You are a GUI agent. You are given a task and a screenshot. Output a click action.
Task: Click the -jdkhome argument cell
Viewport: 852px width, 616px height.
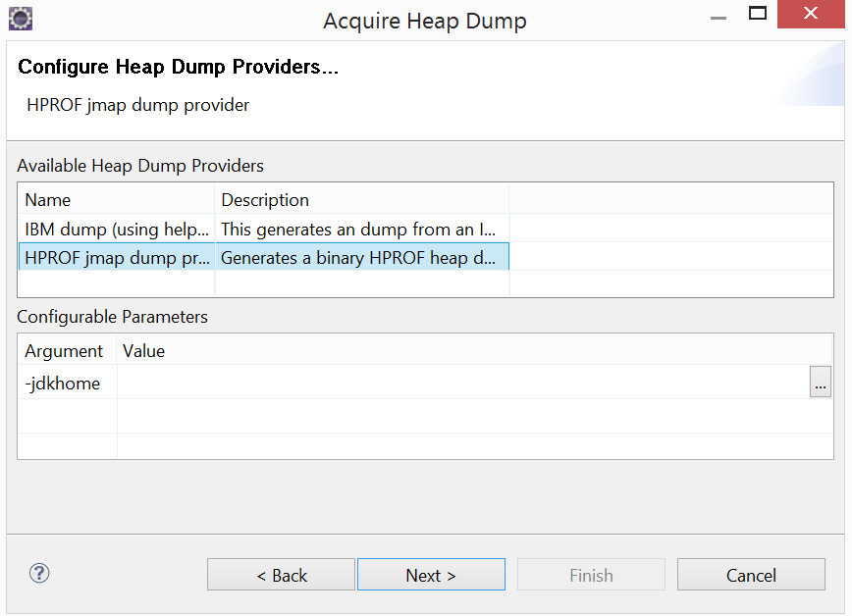coord(68,383)
